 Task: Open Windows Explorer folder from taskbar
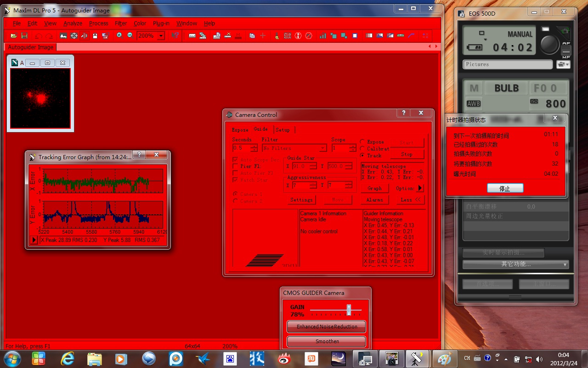[x=94, y=358]
